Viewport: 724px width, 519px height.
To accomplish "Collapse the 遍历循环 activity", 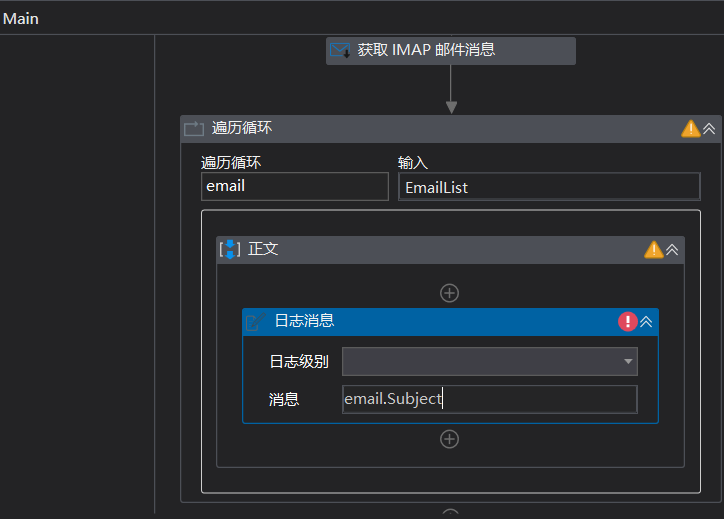I will pyautogui.click(x=709, y=128).
